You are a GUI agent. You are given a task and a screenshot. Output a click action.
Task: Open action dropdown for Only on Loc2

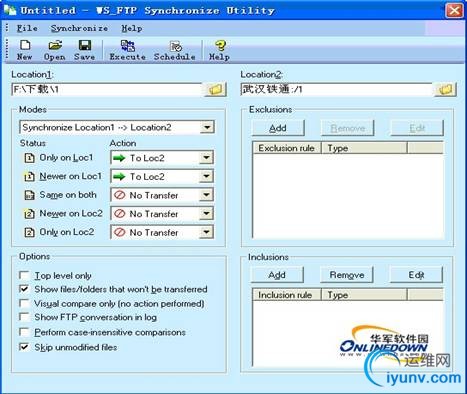(x=206, y=232)
